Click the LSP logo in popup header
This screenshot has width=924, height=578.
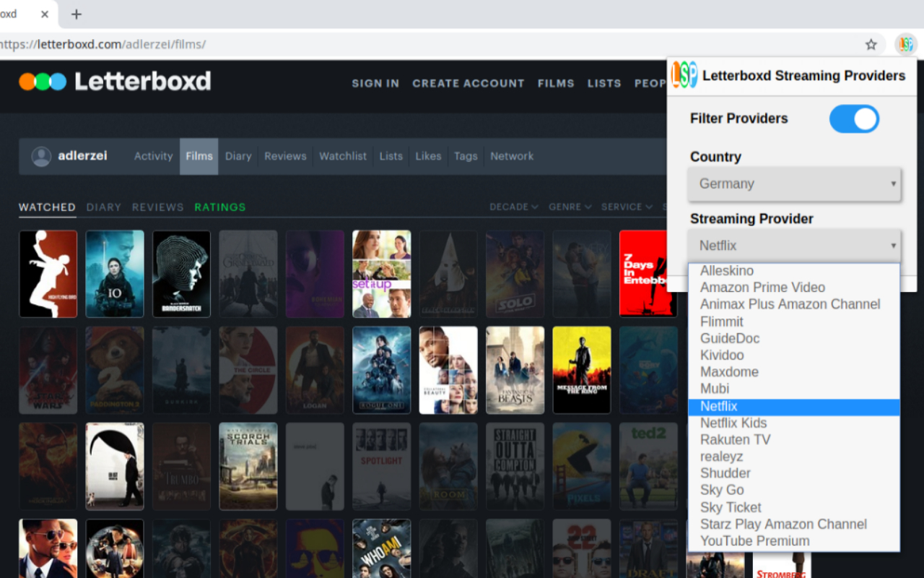click(x=684, y=75)
